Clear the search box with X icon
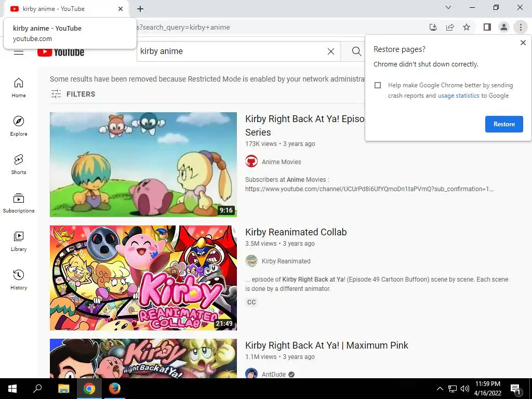The height and width of the screenshot is (399, 532). [x=331, y=51]
